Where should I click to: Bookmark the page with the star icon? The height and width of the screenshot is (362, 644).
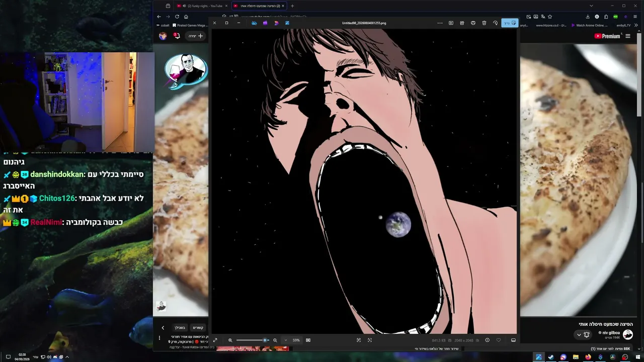[550, 17]
